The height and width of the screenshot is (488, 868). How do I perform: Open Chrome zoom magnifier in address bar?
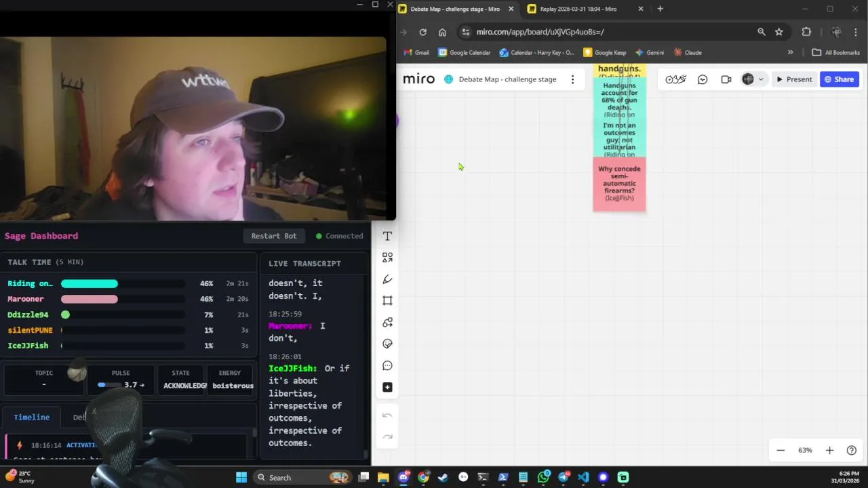(762, 32)
